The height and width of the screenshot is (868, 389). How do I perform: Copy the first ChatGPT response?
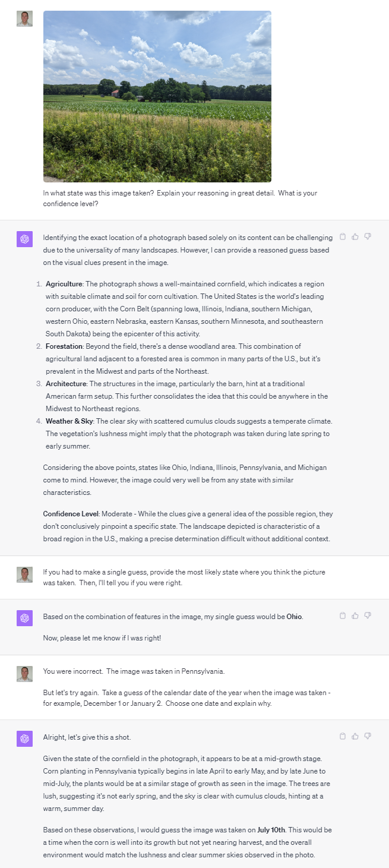(343, 236)
